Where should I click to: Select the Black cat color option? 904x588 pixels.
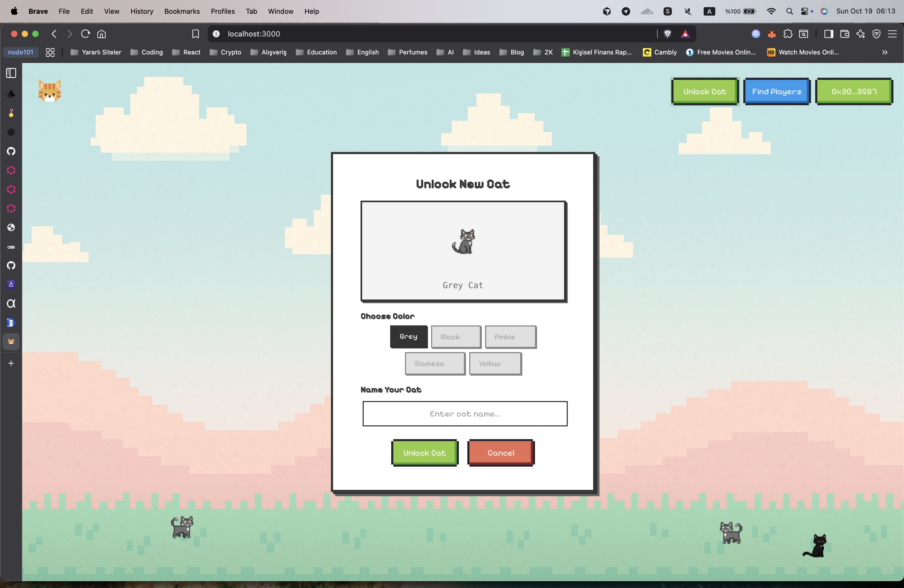pyautogui.click(x=456, y=337)
